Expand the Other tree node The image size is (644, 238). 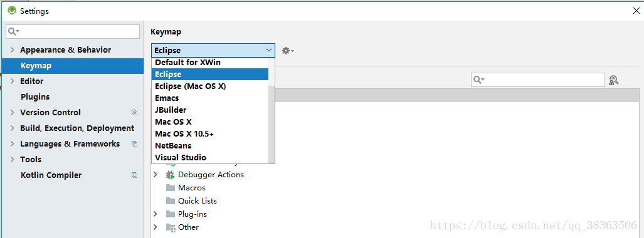coord(156,227)
